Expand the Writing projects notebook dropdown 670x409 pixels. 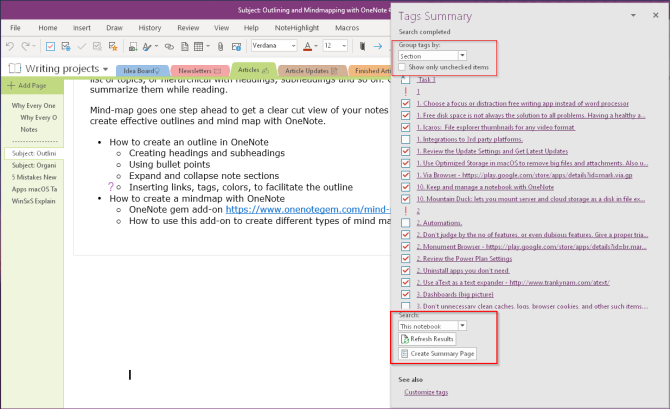104,68
